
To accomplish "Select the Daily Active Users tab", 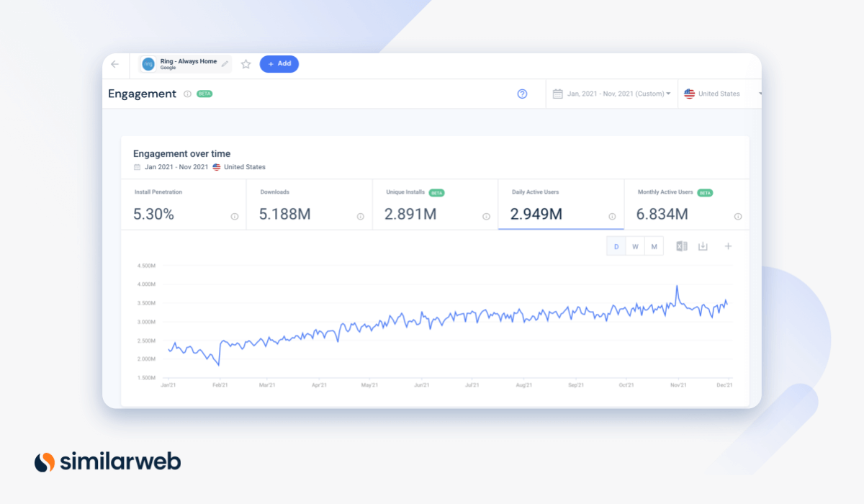I will [561, 204].
